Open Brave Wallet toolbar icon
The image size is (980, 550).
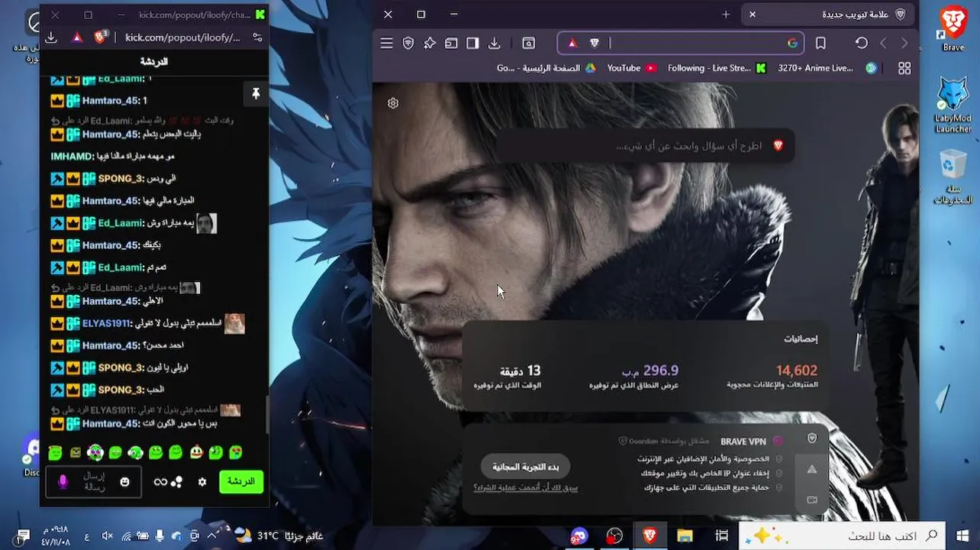451,44
